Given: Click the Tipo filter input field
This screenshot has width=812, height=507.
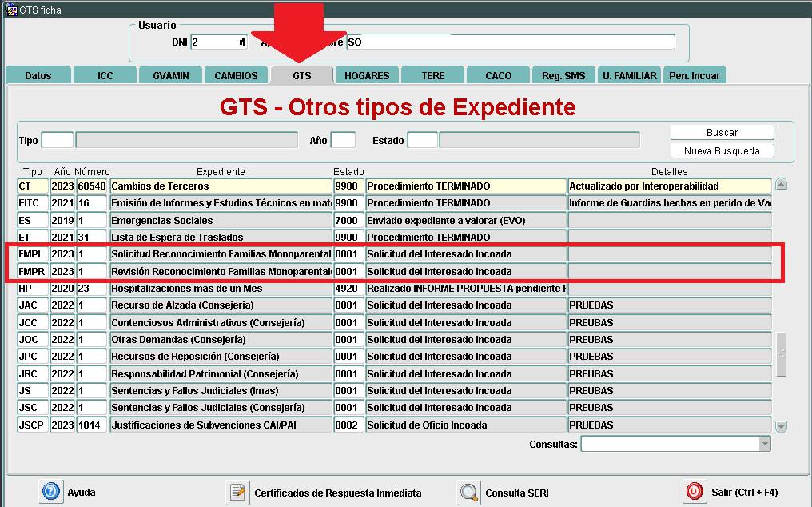Looking at the screenshot, I should 57,141.
